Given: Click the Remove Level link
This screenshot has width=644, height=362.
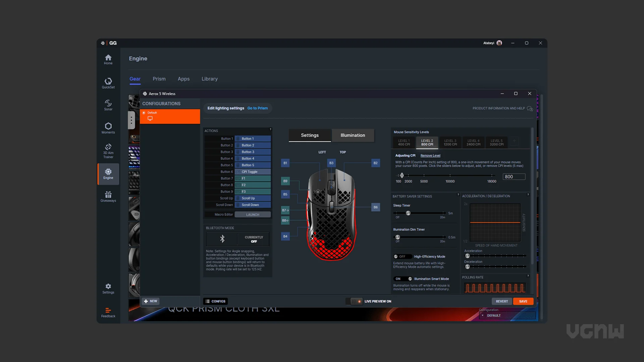Looking at the screenshot, I should pyautogui.click(x=430, y=156).
